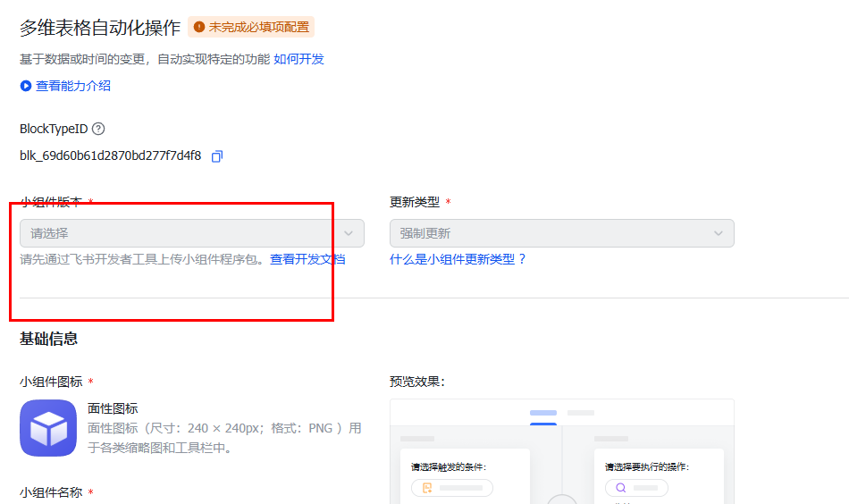Click the 请选择触发的条件 preview card

click(x=465, y=476)
